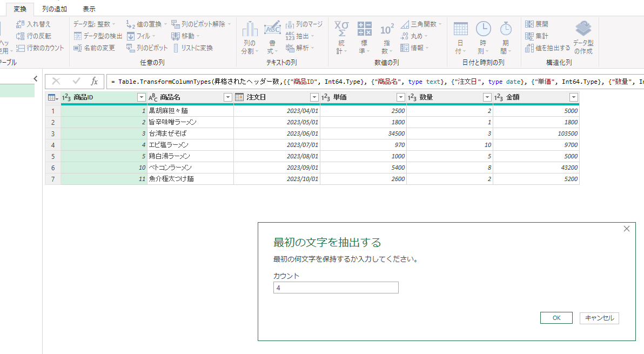Open the 商品名 column filter dropdown
Viewport: 644px width, 354px height.
227,97
